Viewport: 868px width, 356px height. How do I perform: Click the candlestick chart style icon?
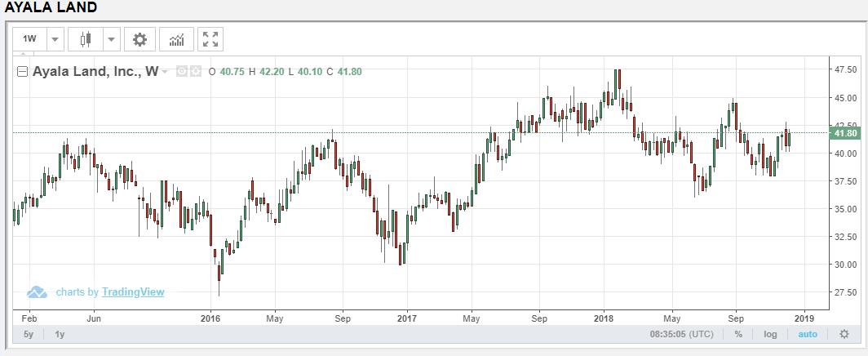86,39
